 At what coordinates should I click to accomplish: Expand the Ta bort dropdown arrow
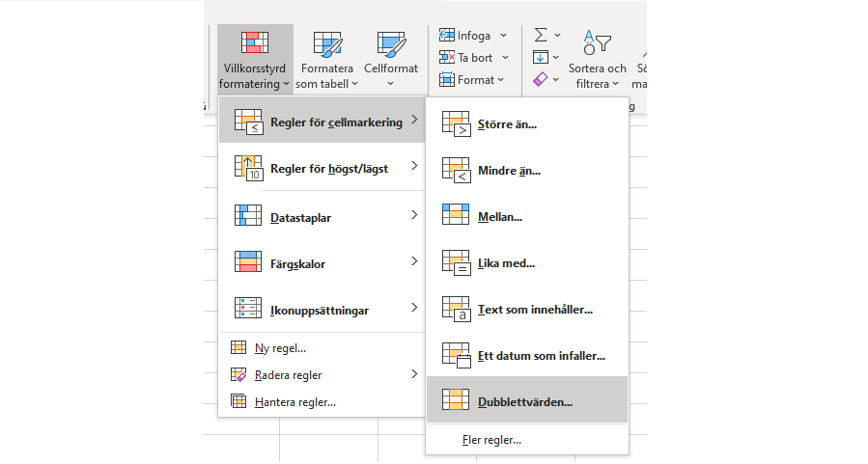tap(505, 58)
